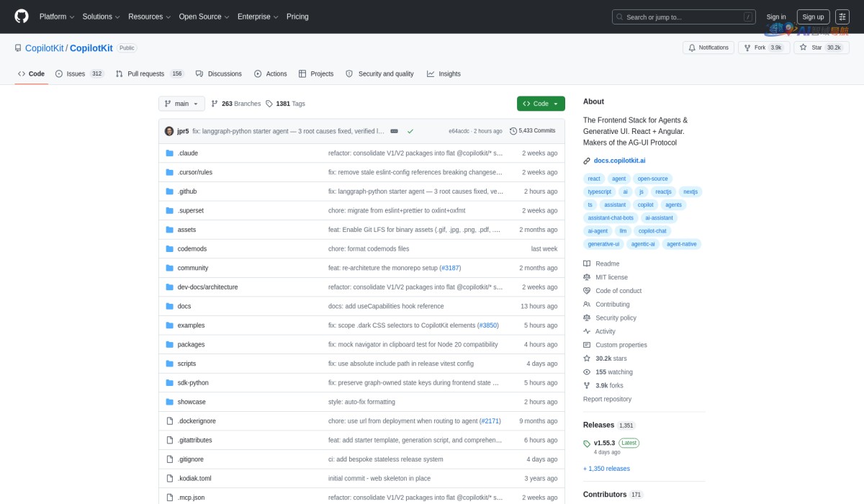This screenshot has height=504, width=864.
Task: Click the top-right menu icon beside Sign up
Action: [842, 17]
